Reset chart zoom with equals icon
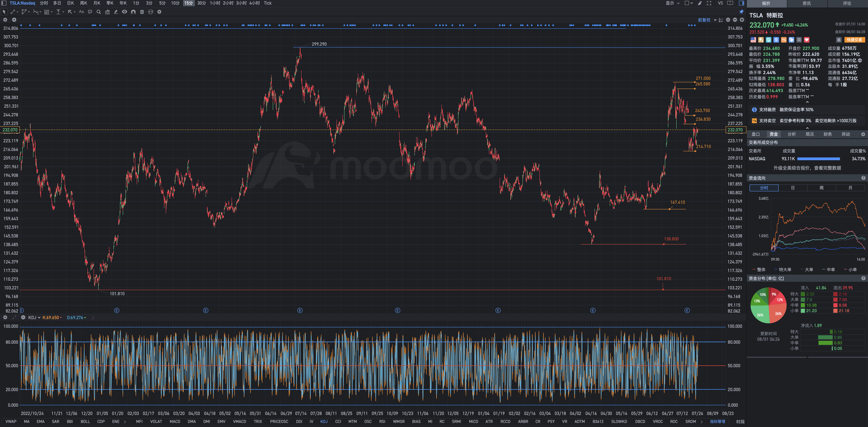 click(728, 20)
